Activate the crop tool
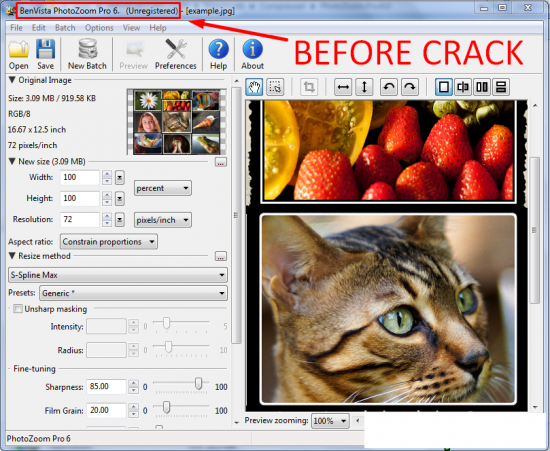Image resolution: width=550 pixels, height=451 pixels. coord(309,87)
